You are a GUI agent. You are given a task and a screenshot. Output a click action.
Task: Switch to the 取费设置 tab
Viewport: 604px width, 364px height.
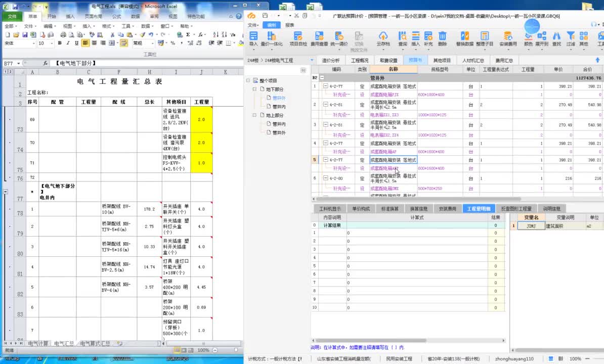(x=389, y=60)
